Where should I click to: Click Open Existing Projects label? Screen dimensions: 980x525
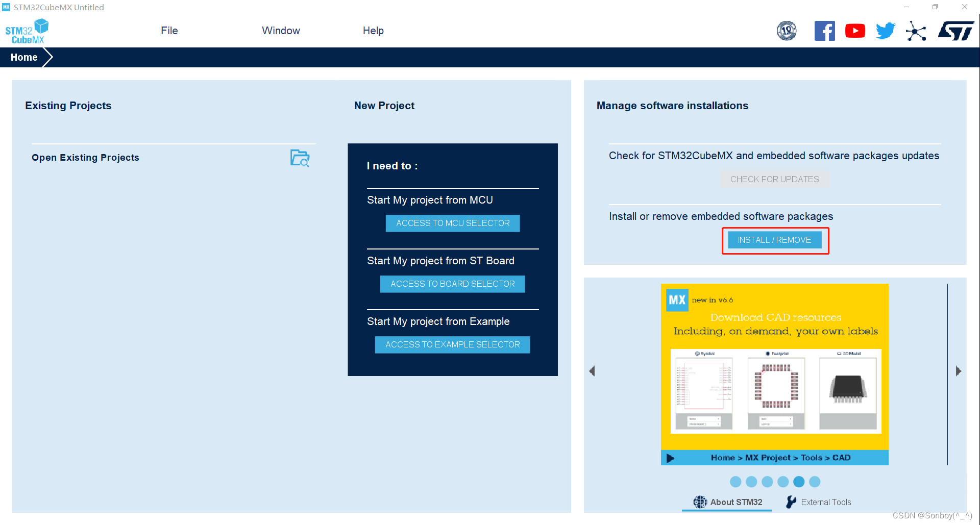click(x=85, y=158)
